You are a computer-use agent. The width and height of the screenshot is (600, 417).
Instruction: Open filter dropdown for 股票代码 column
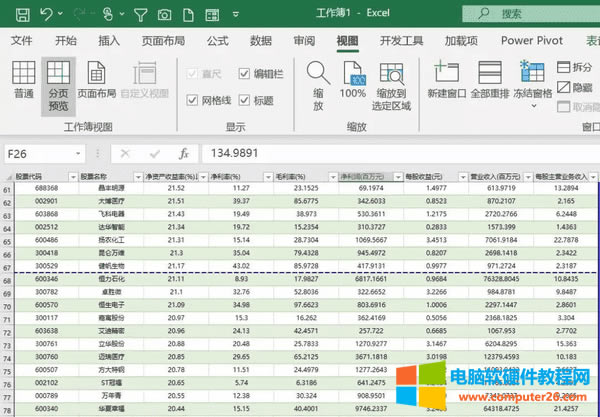(71, 177)
